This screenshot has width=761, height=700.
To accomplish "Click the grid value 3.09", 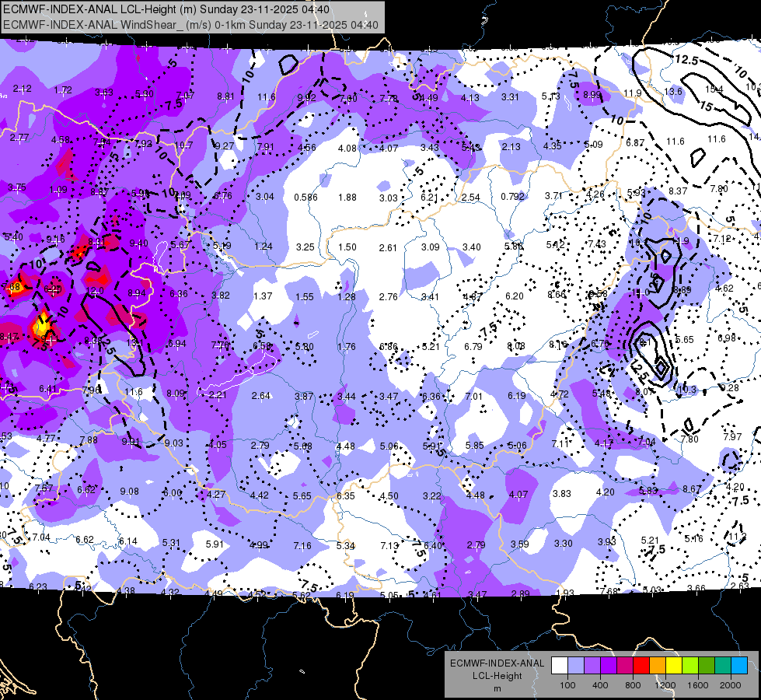I will [430, 247].
